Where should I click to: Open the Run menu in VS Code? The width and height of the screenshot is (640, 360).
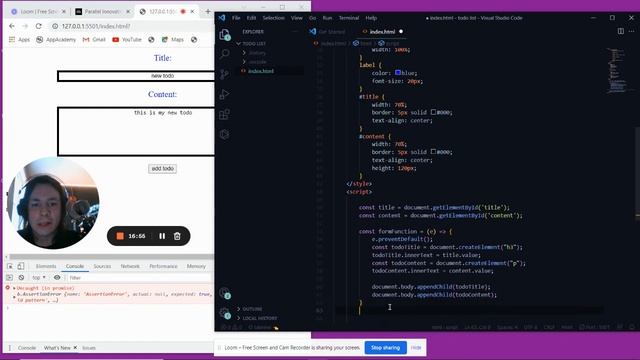tap(327, 18)
